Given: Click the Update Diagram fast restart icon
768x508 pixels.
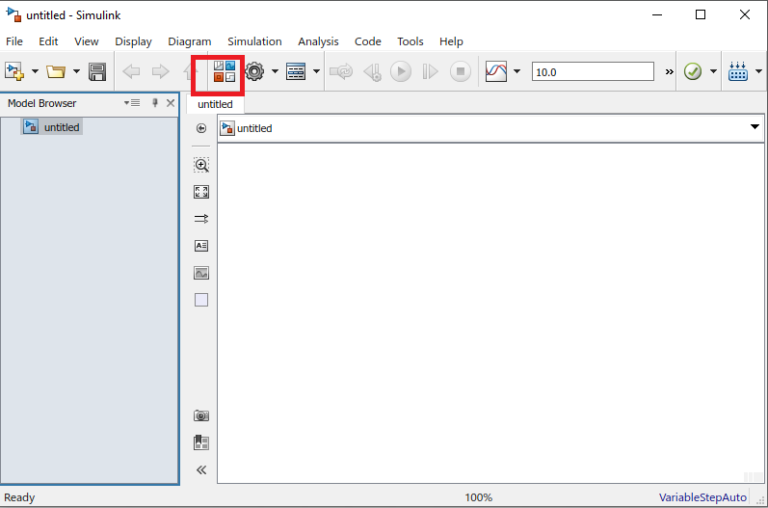Looking at the screenshot, I should click(341, 72).
